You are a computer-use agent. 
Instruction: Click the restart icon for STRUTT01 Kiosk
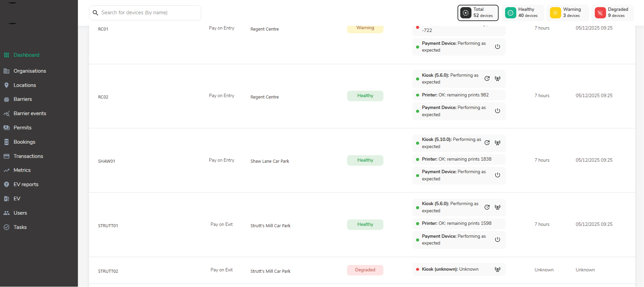point(487,207)
